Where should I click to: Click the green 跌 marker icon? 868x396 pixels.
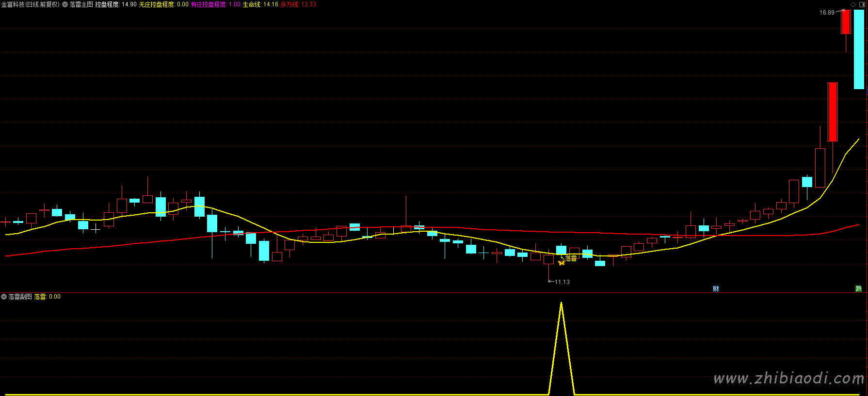[858, 289]
